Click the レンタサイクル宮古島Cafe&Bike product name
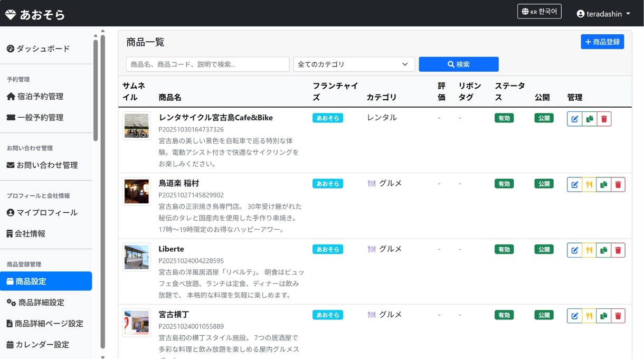644x359 pixels. (x=216, y=118)
